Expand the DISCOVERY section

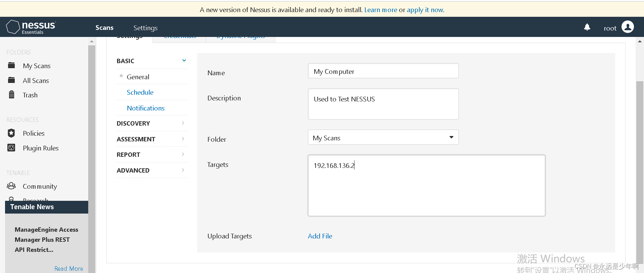point(151,123)
